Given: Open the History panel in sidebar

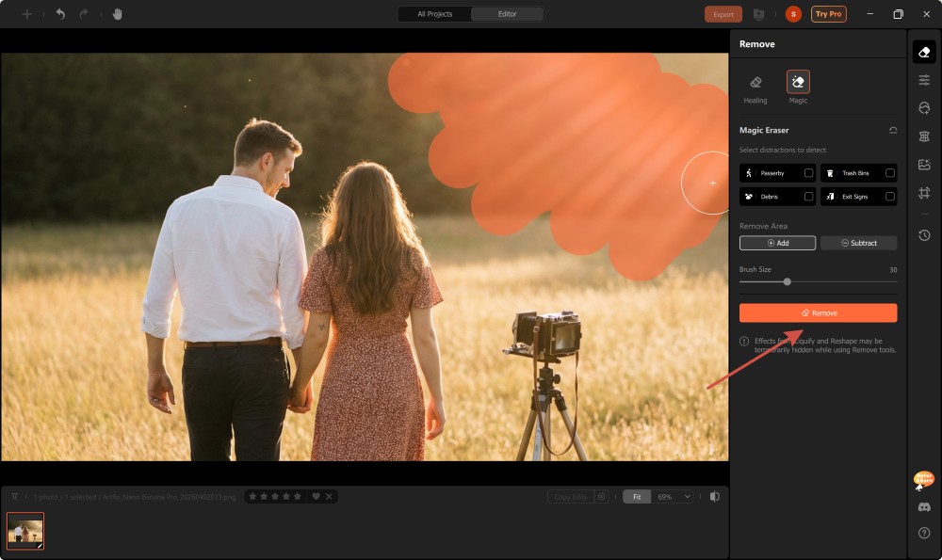Looking at the screenshot, I should pyautogui.click(x=924, y=235).
